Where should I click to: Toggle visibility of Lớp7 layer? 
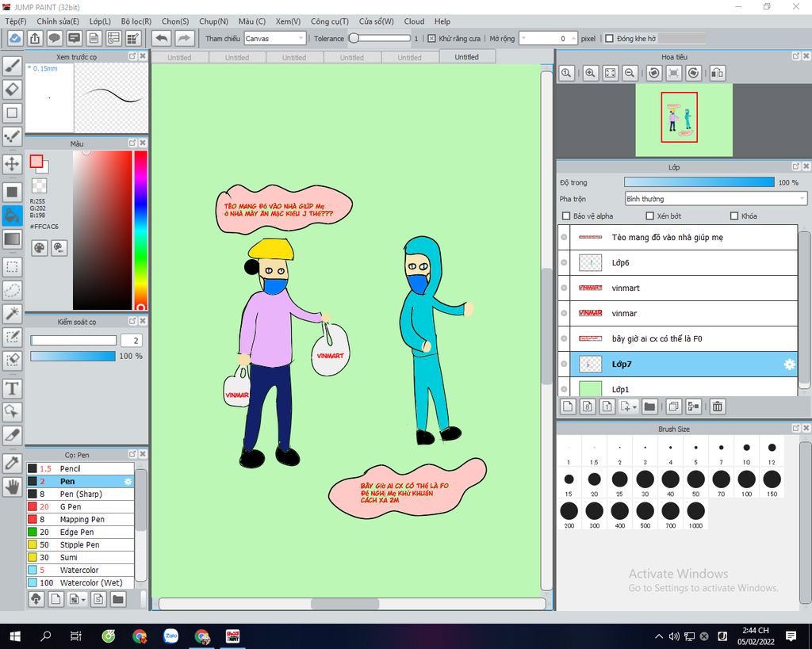click(564, 364)
